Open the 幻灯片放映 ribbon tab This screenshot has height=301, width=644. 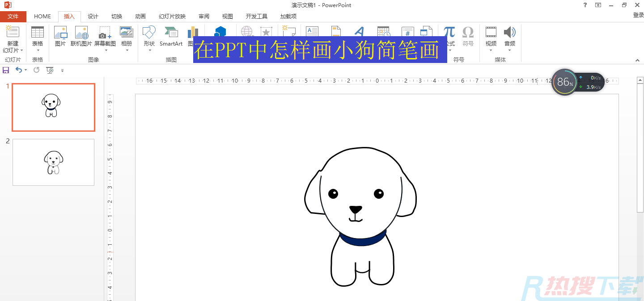point(172,16)
